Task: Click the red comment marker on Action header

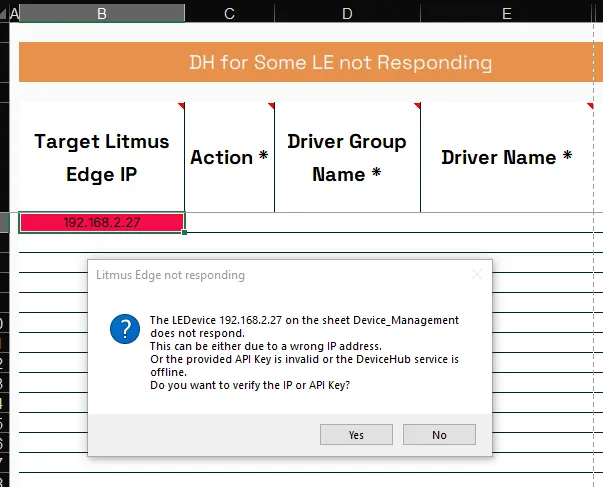Action: click(x=271, y=105)
